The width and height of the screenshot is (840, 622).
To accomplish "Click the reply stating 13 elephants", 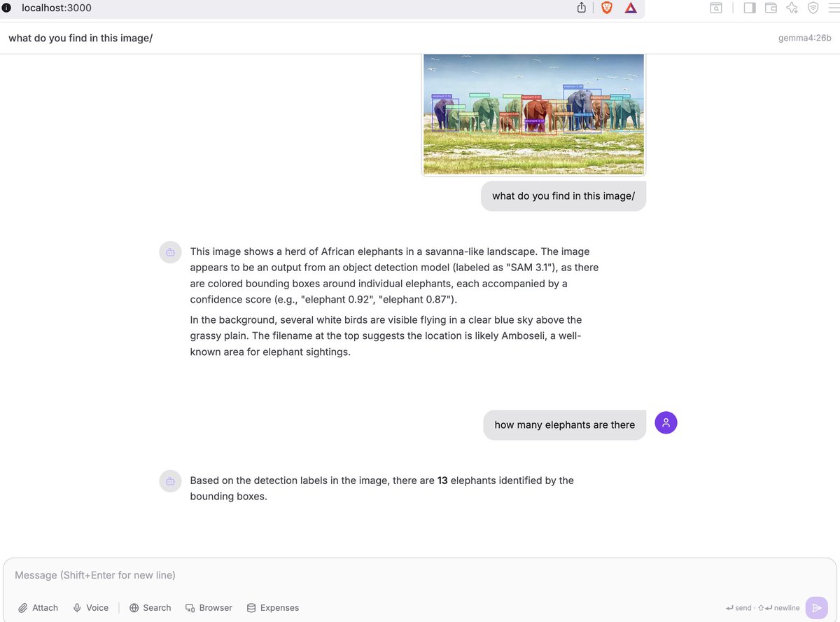I will coord(381,488).
